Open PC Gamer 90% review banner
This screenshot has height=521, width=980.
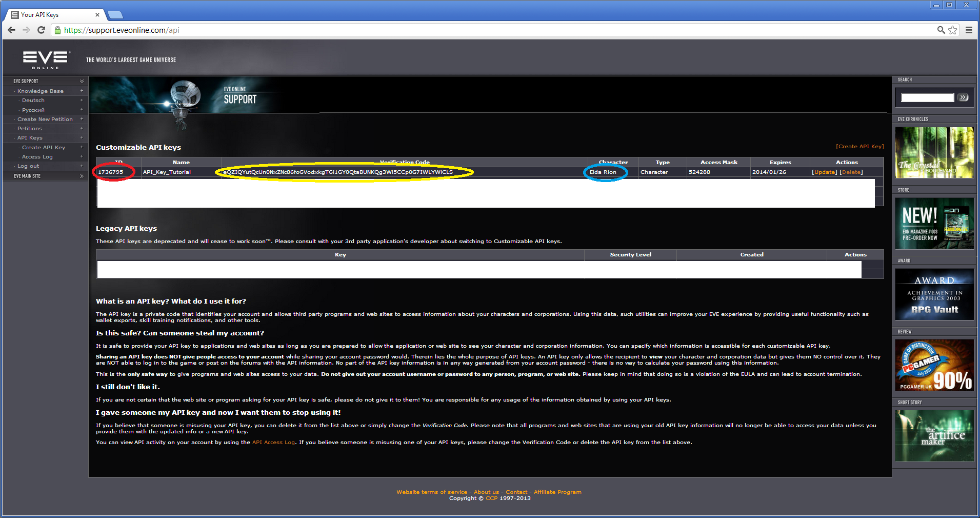tap(934, 365)
